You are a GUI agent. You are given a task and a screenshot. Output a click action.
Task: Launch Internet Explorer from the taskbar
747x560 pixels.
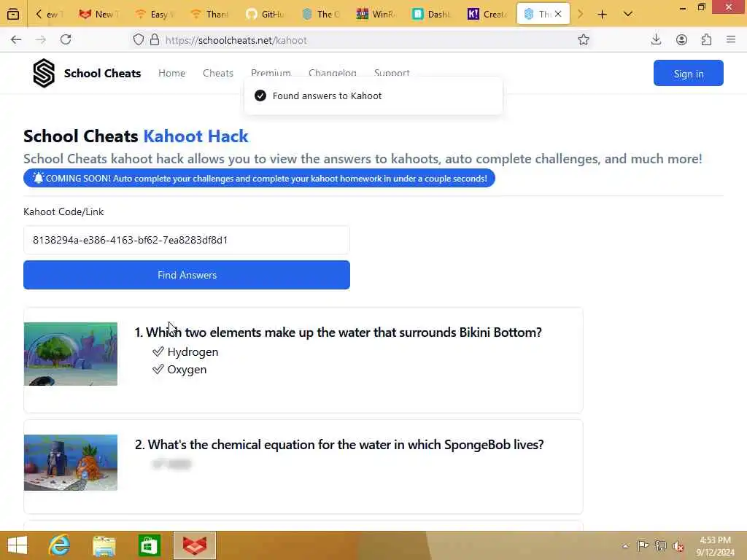point(60,545)
